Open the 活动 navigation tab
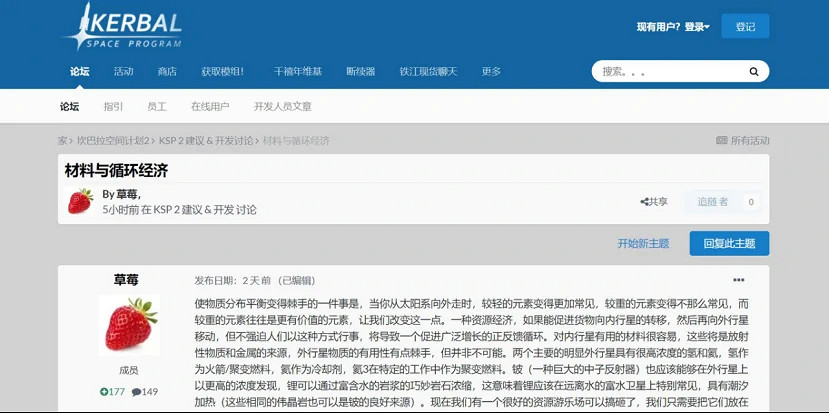Viewport: 829px width, 413px height. coord(123,71)
